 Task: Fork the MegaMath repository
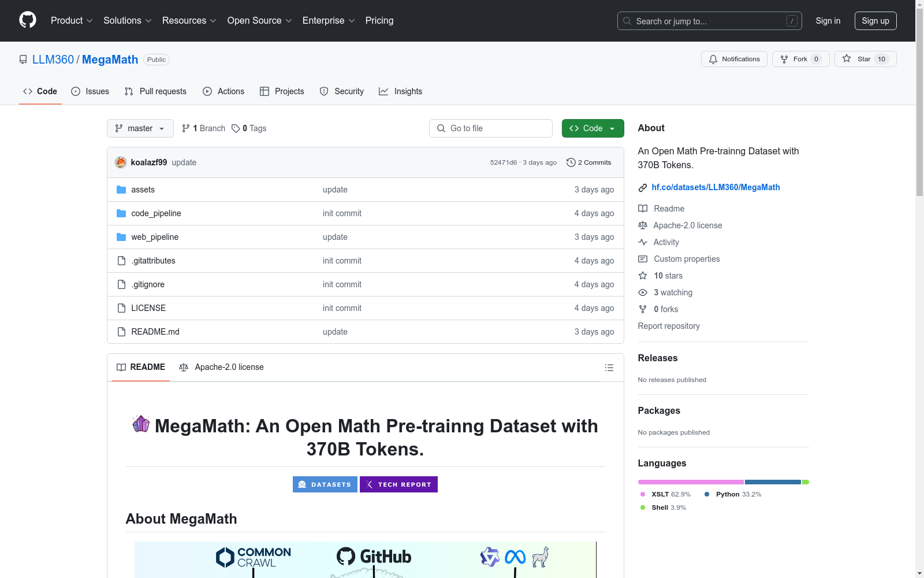coord(801,59)
